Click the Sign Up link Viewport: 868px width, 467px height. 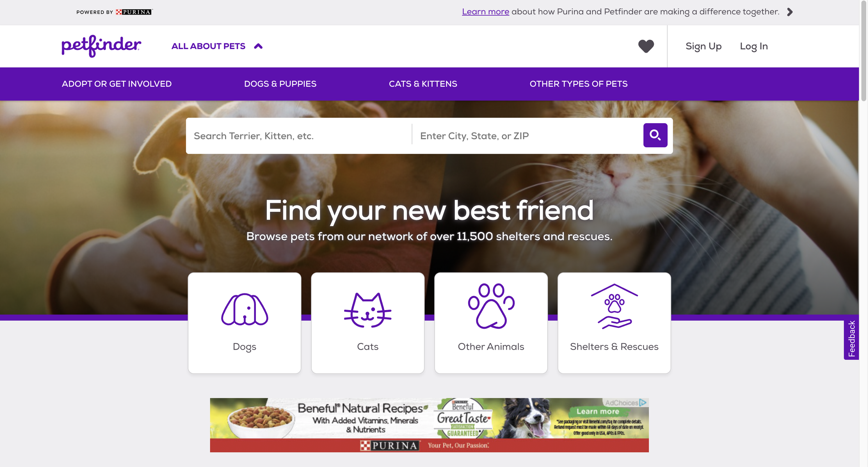tap(703, 46)
